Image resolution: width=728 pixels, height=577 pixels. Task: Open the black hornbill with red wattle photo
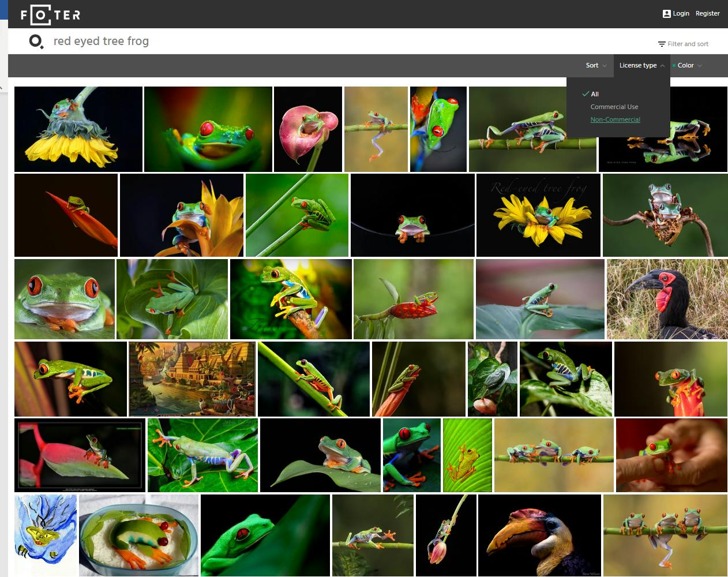pyautogui.click(x=667, y=299)
